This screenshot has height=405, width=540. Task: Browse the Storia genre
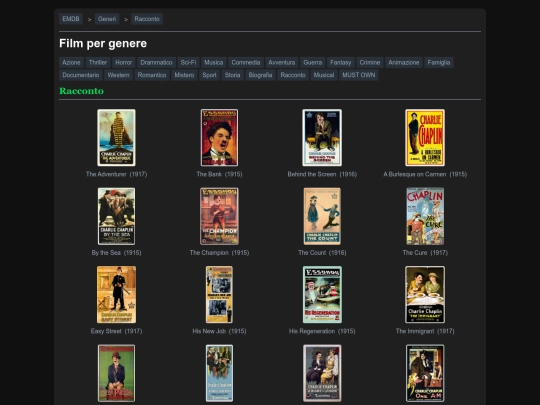point(232,75)
